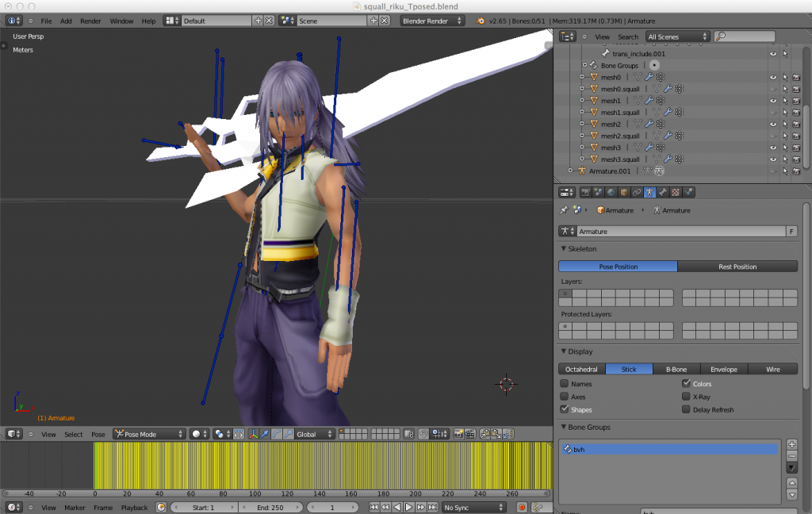Toggle visibility of trans_include.001
This screenshot has width=812, height=514.
773,54
